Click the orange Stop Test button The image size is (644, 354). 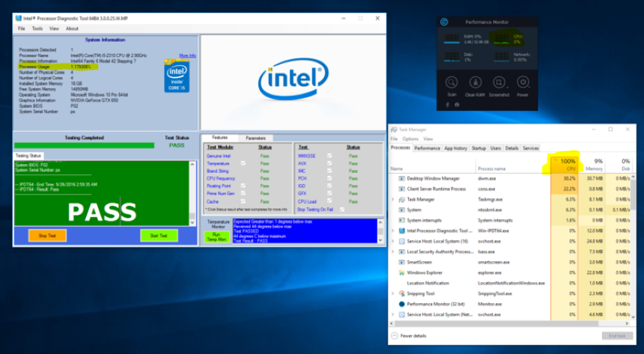47,236
